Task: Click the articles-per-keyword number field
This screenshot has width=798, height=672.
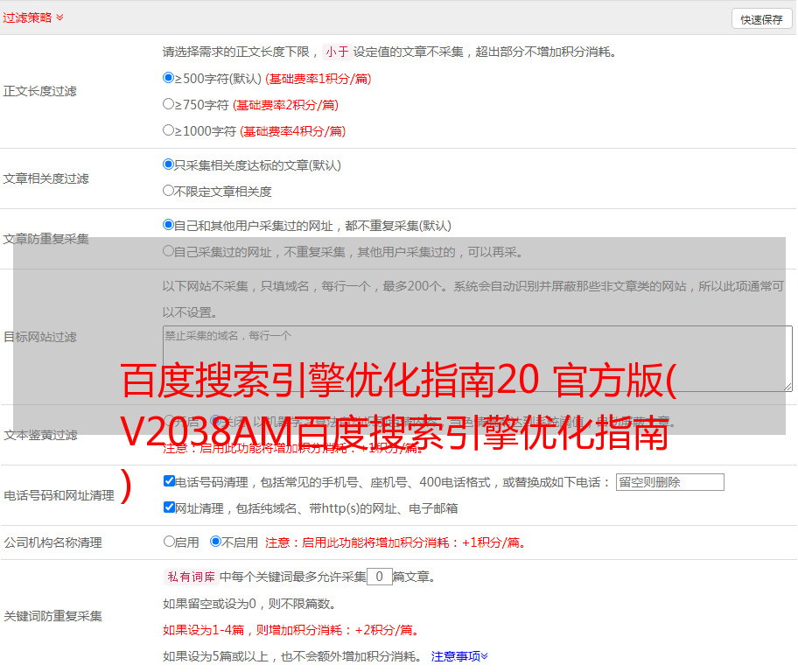Action: click(379, 577)
